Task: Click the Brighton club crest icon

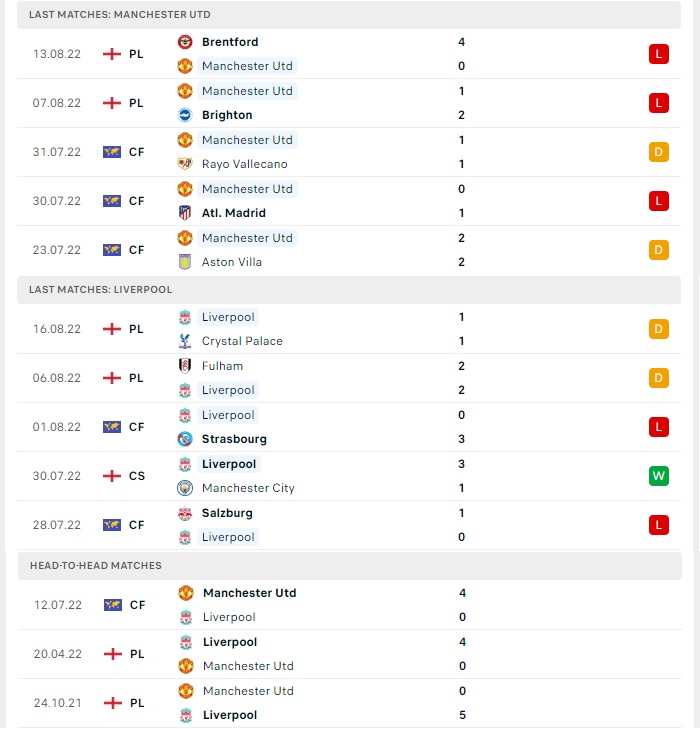Action: click(x=185, y=115)
